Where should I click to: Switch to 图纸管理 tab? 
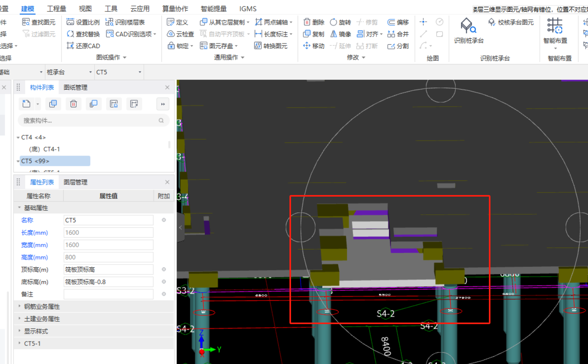click(x=75, y=87)
